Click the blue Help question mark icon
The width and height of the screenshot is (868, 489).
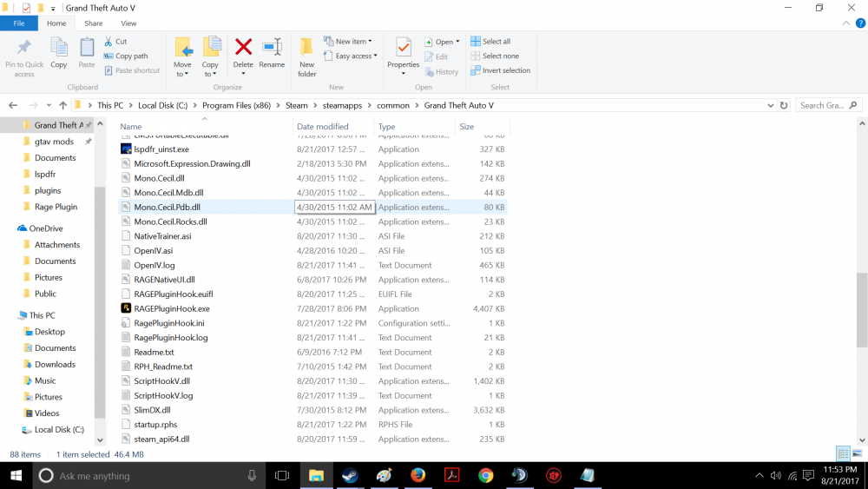point(860,23)
